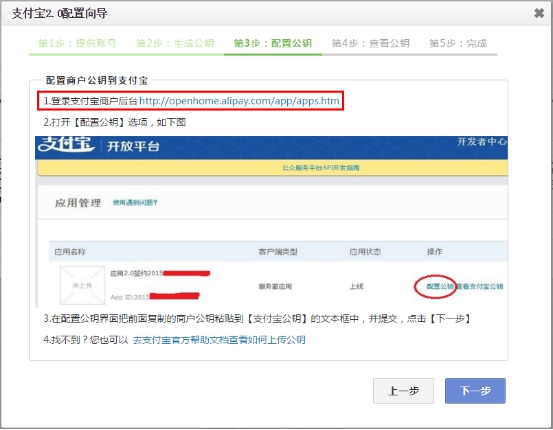Image resolution: width=553 pixels, height=430 pixels.
Task: Open Alipay official help document link
Action: click(x=219, y=340)
